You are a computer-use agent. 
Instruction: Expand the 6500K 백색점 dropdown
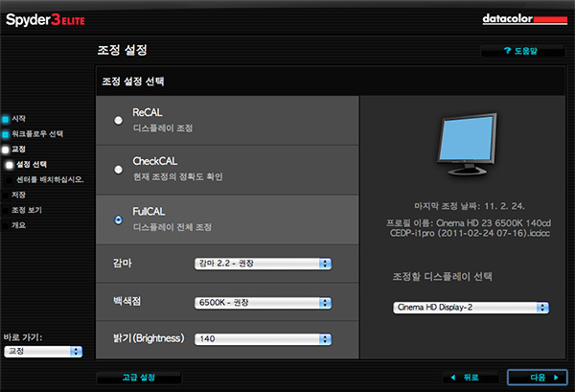[x=263, y=301]
